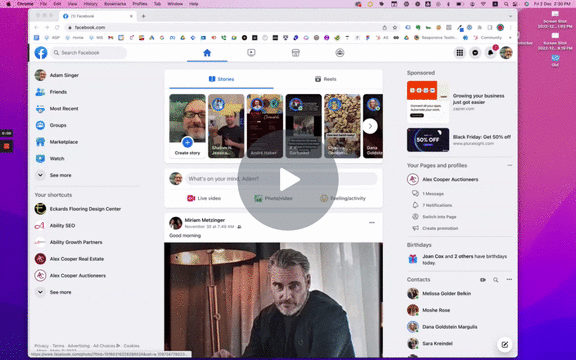Open Andre Haber's story card
The height and width of the screenshot is (360, 576).
point(265,126)
